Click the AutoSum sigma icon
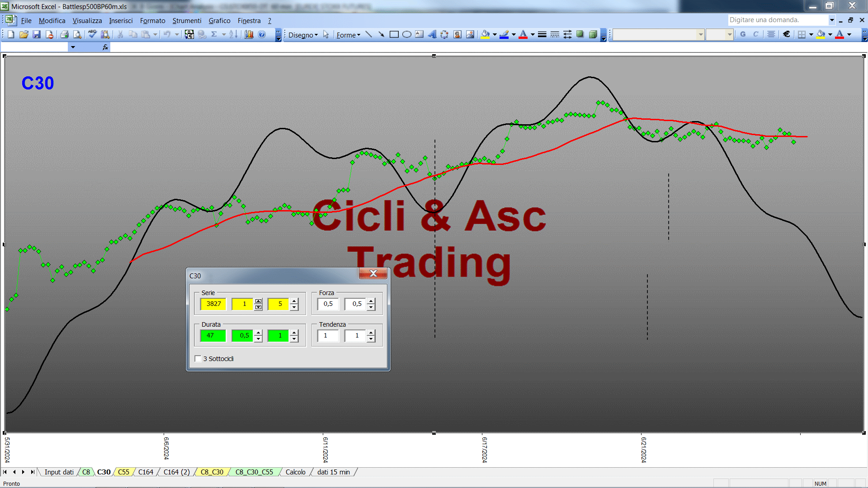Viewport: 868px width, 488px height. [214, 34]
